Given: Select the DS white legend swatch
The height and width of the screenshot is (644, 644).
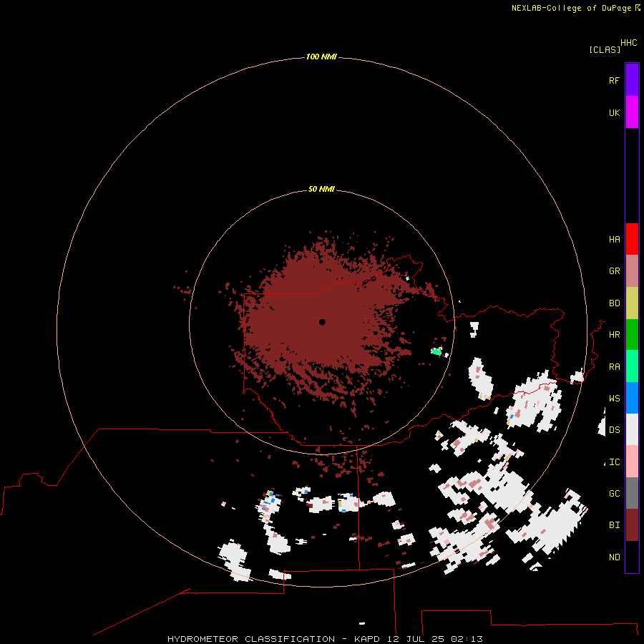Looking at the screenshot, I should pyautogui.click(x=632, y=429).
